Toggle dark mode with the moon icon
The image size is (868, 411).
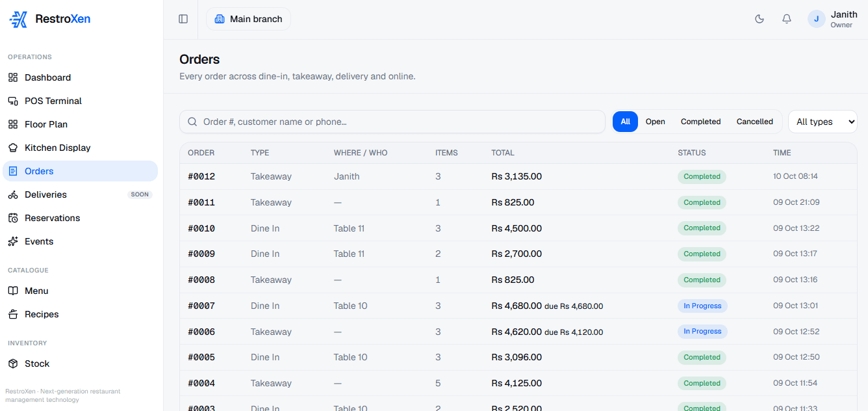(x=759, y=19)
